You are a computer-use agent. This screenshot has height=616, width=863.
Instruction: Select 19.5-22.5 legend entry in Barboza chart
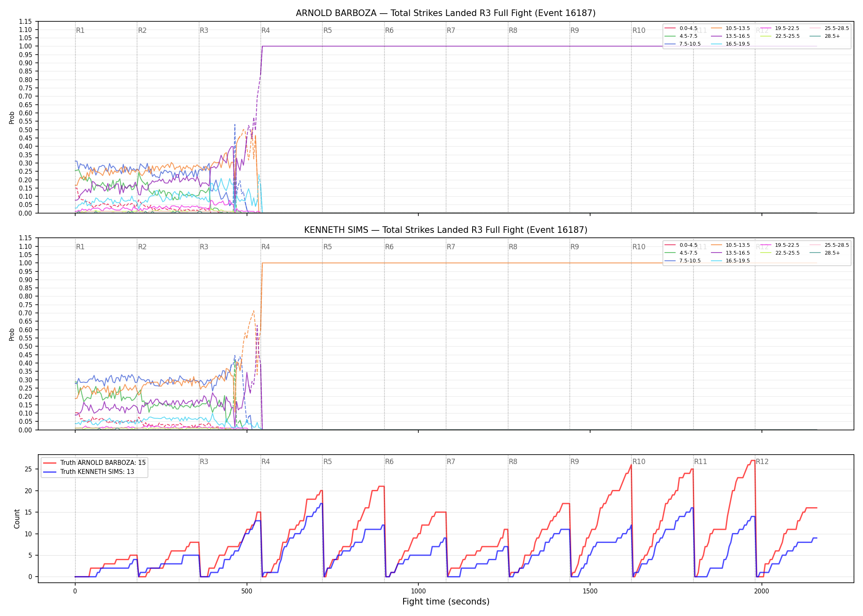(x=780, y=28)
